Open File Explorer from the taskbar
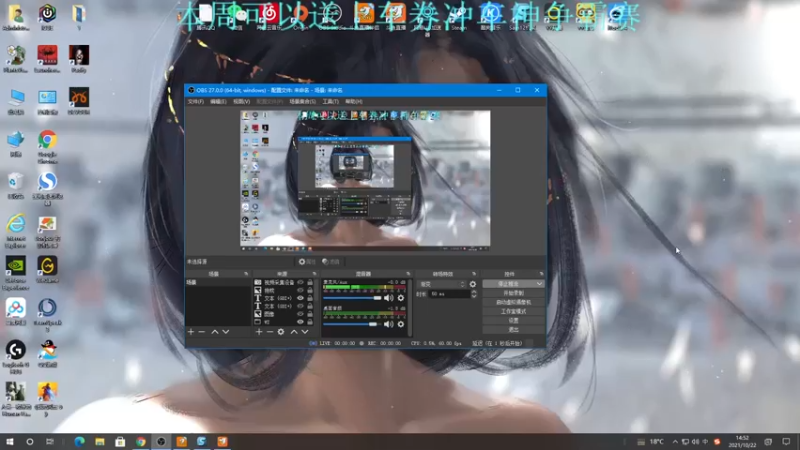The image size is (800, 450). point(99,441)
